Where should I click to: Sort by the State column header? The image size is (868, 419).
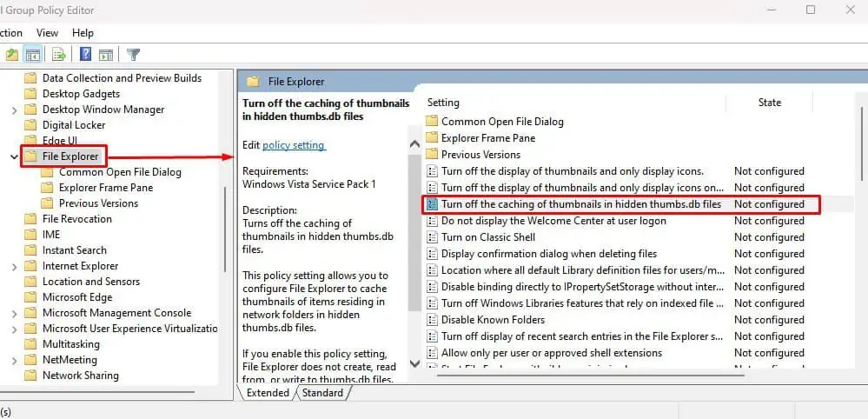pyautogui.click(x=769, y=103)
